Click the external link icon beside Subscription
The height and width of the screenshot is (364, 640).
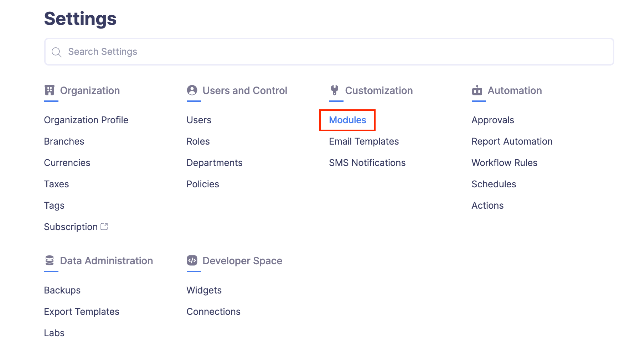104,227
